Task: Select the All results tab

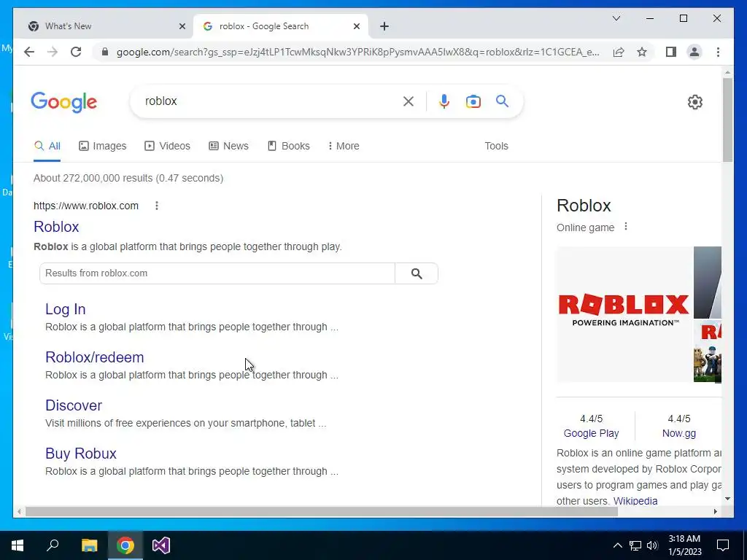Action: [x=47, y=146]
